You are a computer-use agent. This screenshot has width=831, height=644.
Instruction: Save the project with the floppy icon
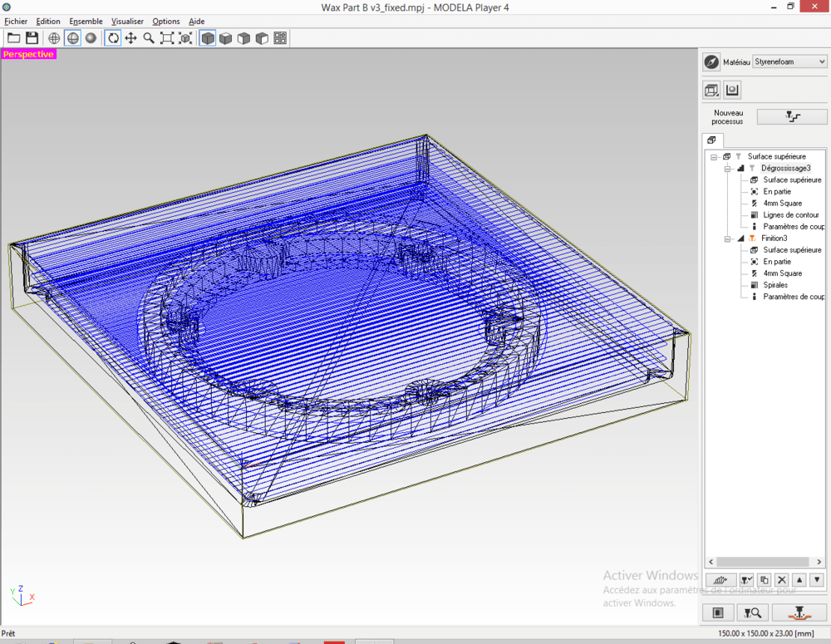click(32, 38)
